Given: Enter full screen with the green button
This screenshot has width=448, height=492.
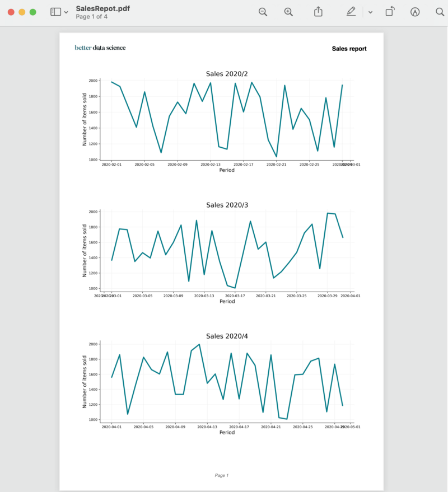Looking at the screenshot, I should click(32, 12).
